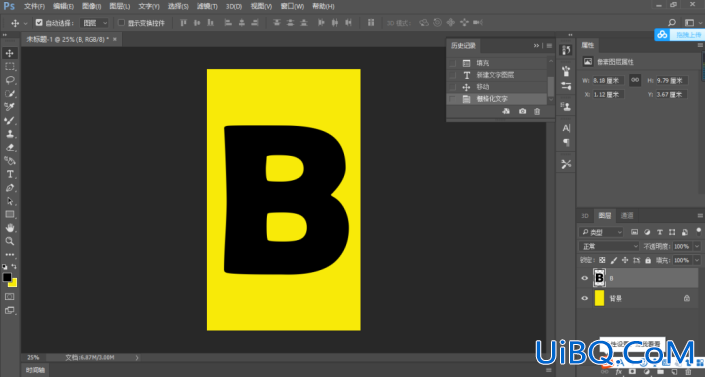This screenshot has width=705, height=377.
Task: Select the Rectangular Marquee tool
Action: coord(9,67)
